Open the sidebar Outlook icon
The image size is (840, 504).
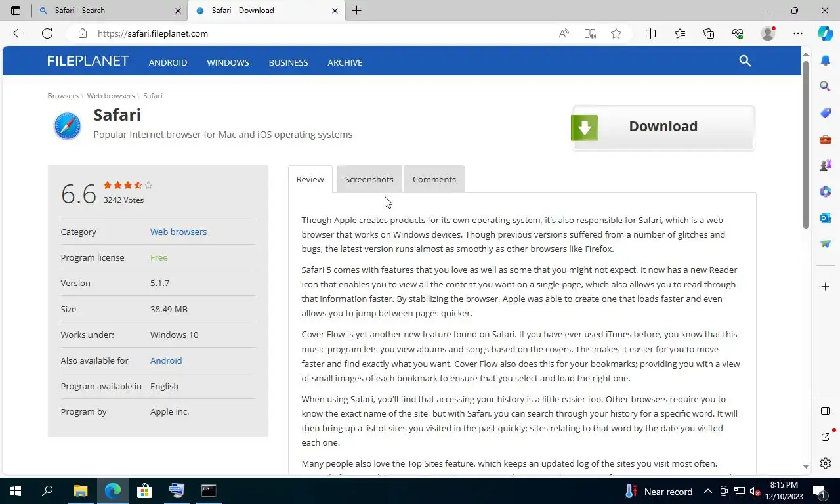pyautogui.click(x=826, y=217)
